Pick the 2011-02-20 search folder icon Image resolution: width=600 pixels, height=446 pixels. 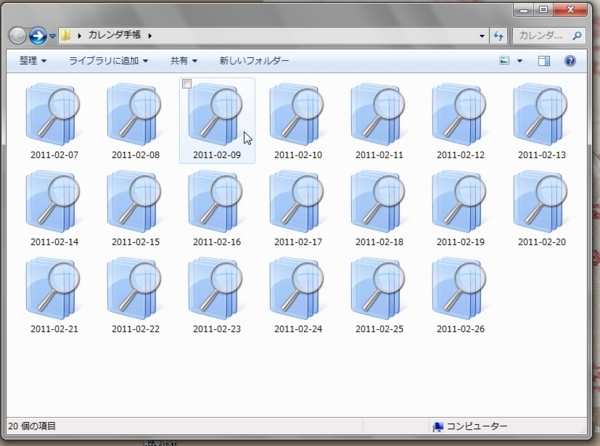[x=540, y=201]
